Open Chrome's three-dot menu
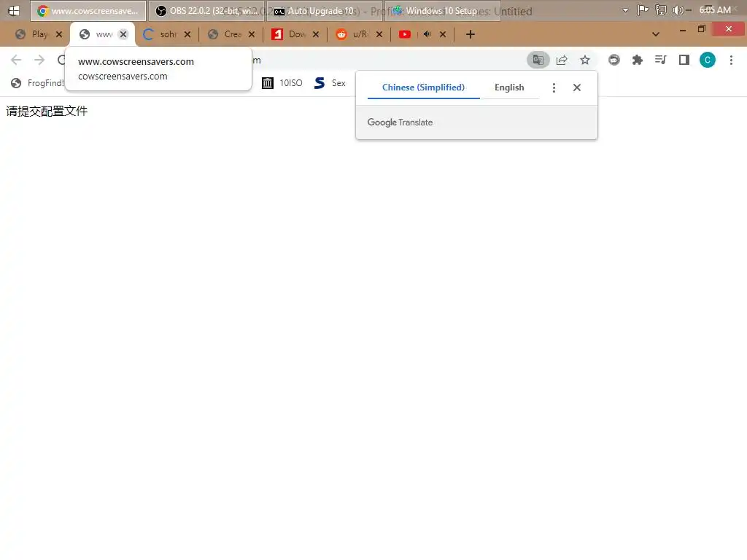The height and width of the screenshot is (560, 747). [731, 60]
